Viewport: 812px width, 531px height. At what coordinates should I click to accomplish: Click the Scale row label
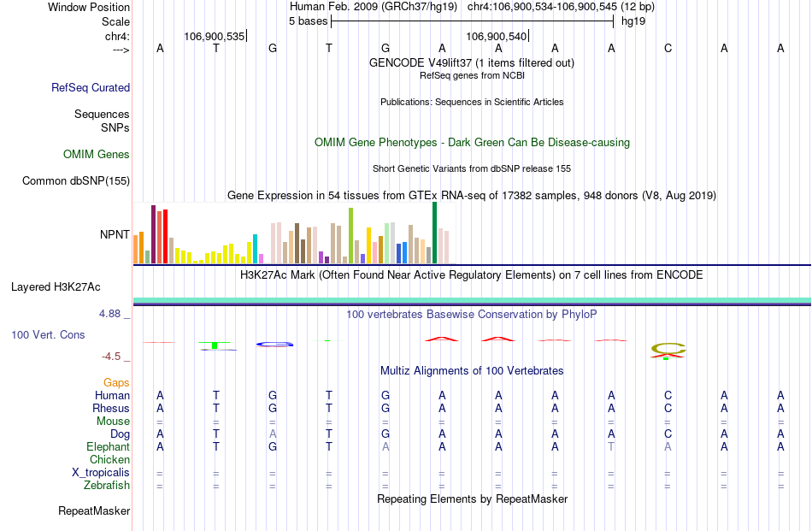(x=116, y=21)
